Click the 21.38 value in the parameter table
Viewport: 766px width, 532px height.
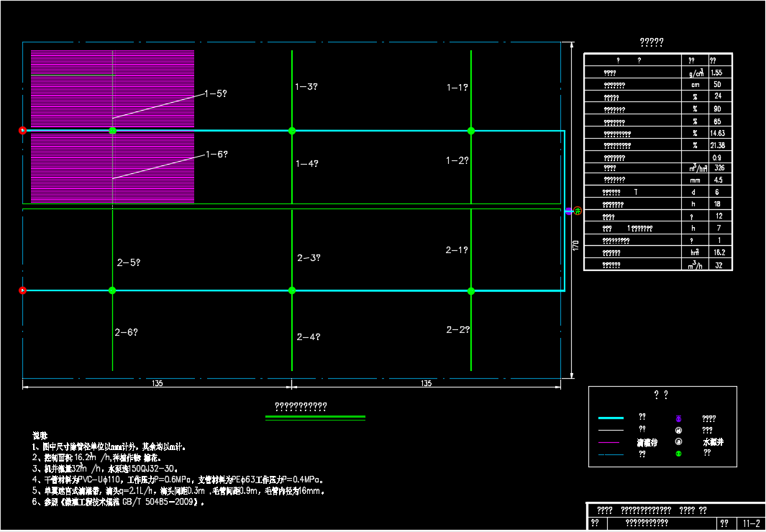(717, 145)
